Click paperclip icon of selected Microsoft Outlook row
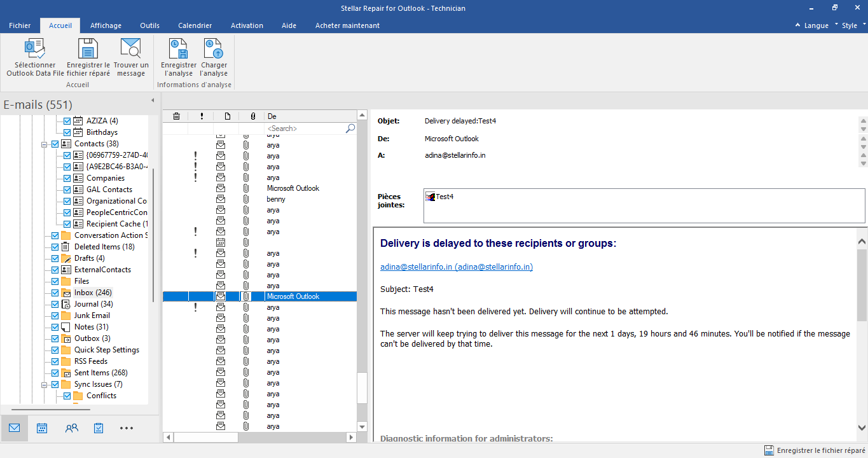The width and height of the screenshot is (868, 458). (246, 296)
